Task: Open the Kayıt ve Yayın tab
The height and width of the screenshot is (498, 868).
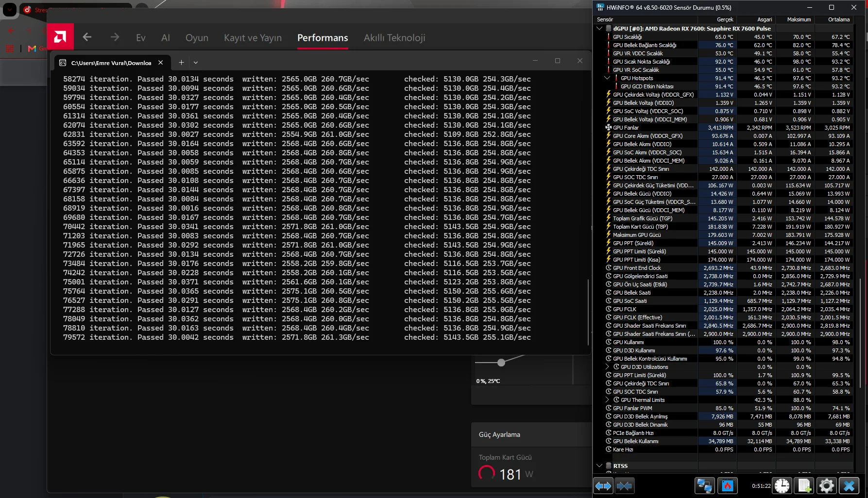Action: point(253,37)
